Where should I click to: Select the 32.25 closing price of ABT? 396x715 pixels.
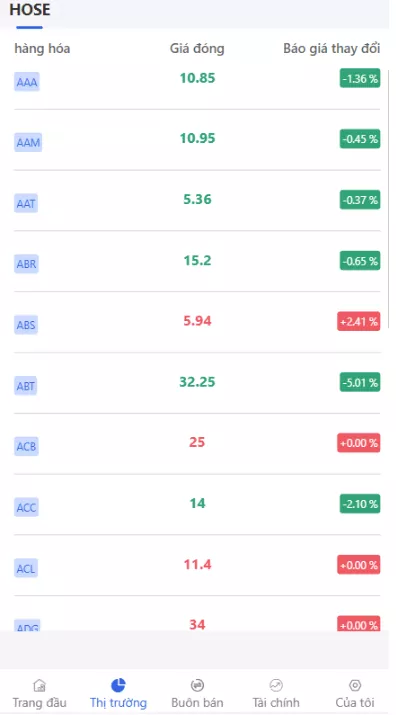[197, 382]
